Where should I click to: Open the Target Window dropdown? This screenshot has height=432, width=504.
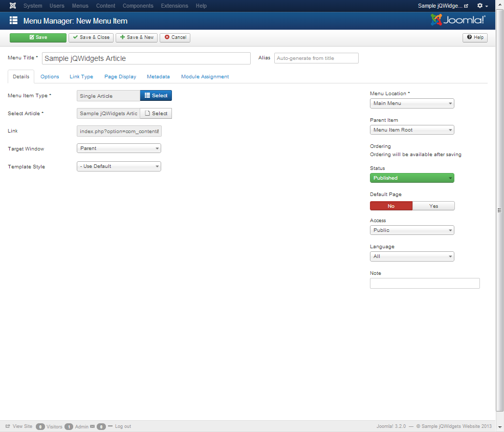[119, 148]
